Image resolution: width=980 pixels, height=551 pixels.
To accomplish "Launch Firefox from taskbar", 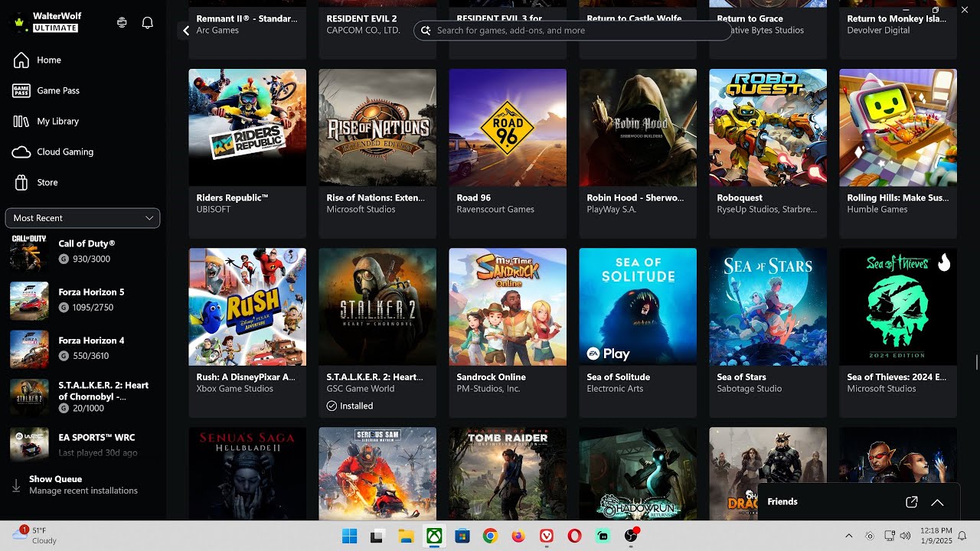I will click(x=518, y=536).
